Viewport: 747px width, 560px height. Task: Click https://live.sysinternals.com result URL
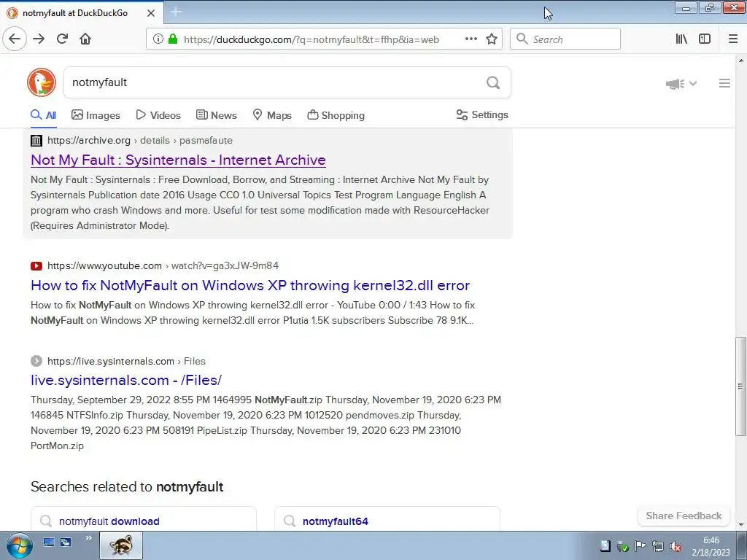click(111, 361)
